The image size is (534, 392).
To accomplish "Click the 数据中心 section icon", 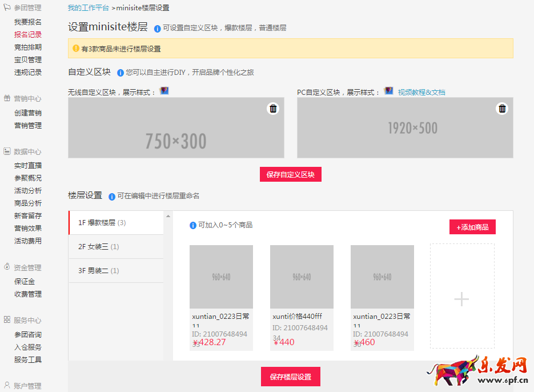I will (x=6, y=152).
